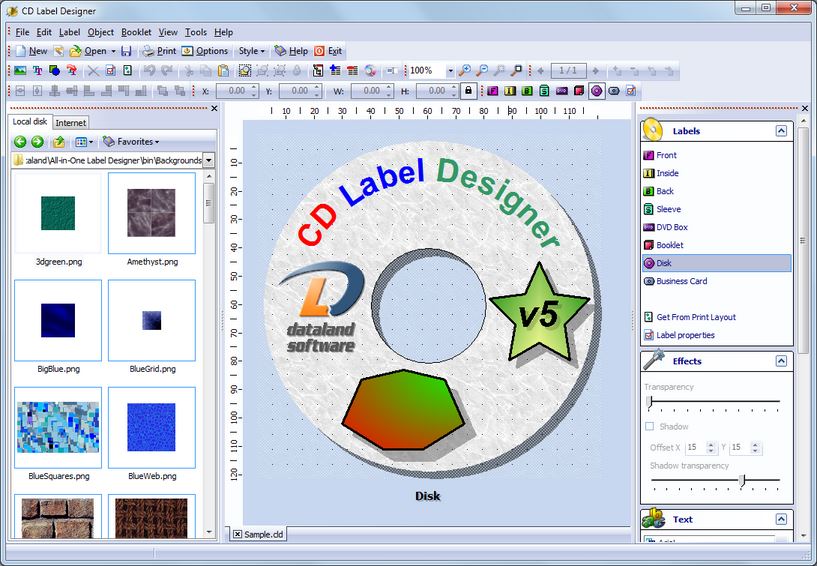The image size is (817, 566).
Task: Click the Disk label toolbar icon
Action: (597, 91)
